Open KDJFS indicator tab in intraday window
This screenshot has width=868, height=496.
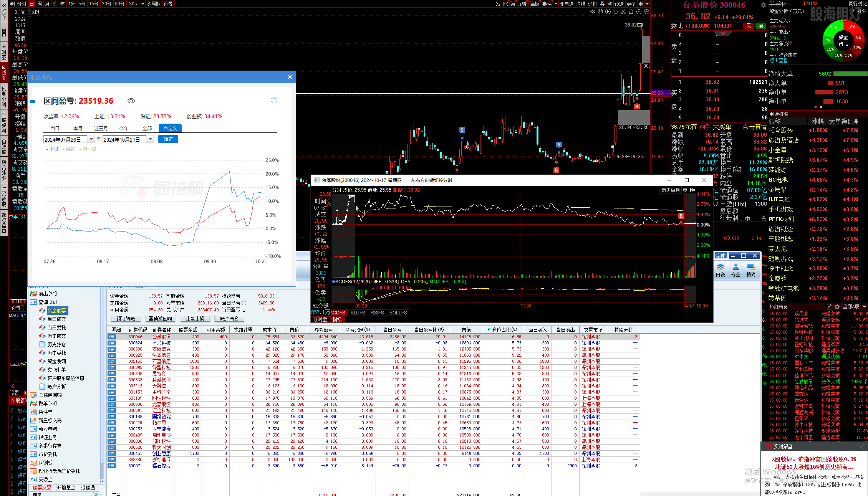tap(358, 313)
